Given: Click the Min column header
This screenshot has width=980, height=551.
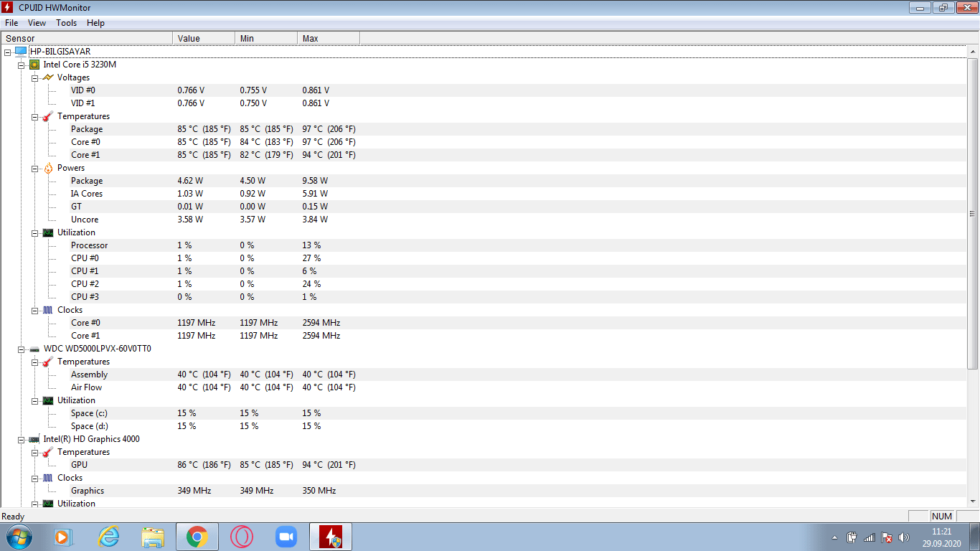Looking at the screenshot, I should 266,38.
